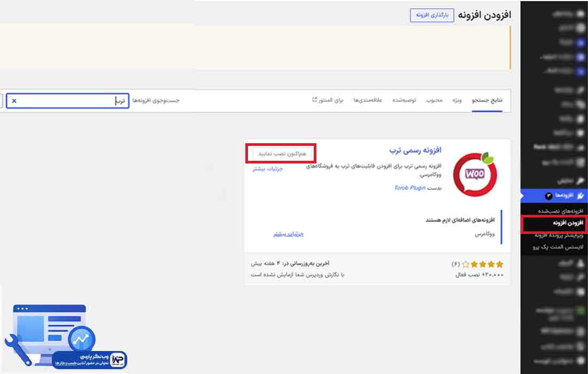This screenshot has width=588, height=374.
Task: Open لایسنس المنت پک پرو in sidebar submenu
Action: (558, 247)
